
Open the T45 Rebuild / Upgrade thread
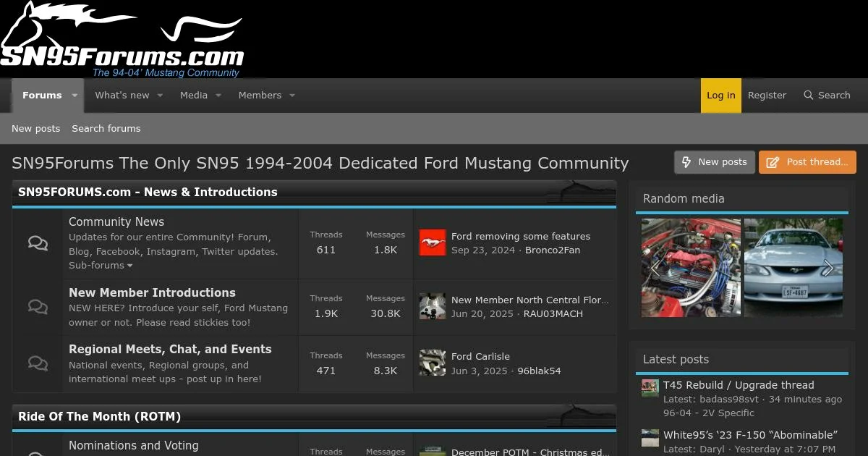click(739, 386)
